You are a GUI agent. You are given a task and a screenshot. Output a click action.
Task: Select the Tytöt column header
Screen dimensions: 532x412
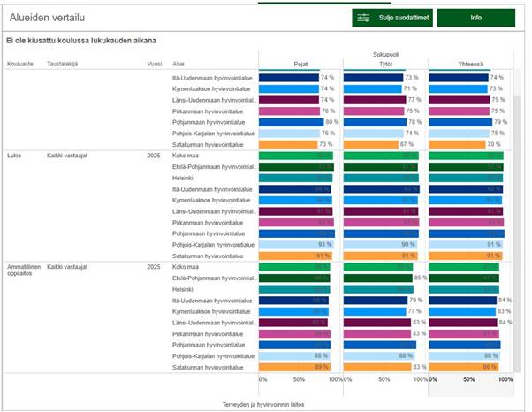pos(385,64)
